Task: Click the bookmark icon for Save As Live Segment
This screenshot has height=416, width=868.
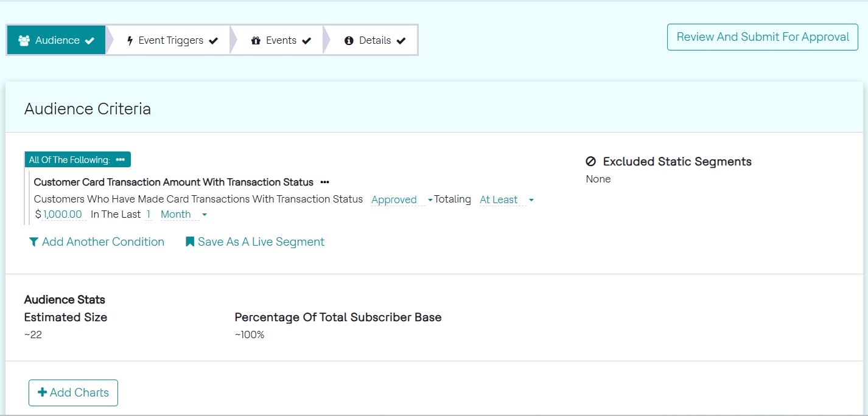Action: pos(190,242)
